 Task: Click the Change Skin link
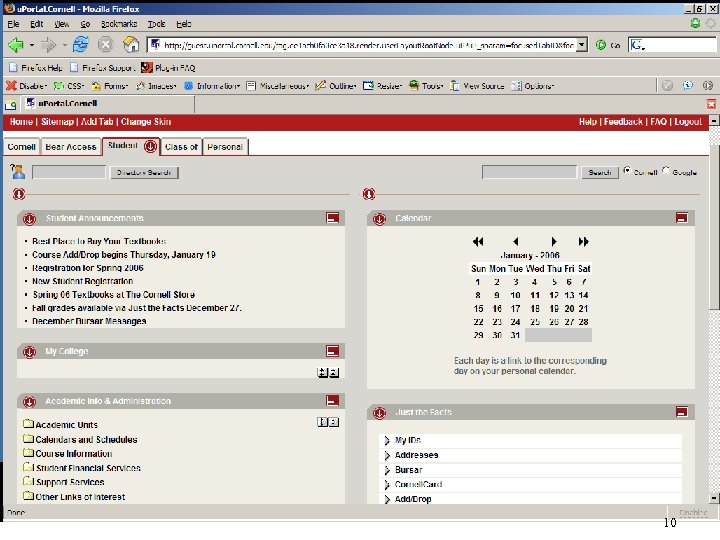[x=146, y=122]
